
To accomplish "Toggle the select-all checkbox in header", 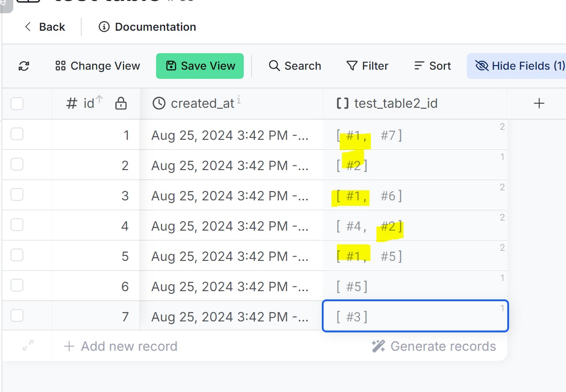I will 17,104.
